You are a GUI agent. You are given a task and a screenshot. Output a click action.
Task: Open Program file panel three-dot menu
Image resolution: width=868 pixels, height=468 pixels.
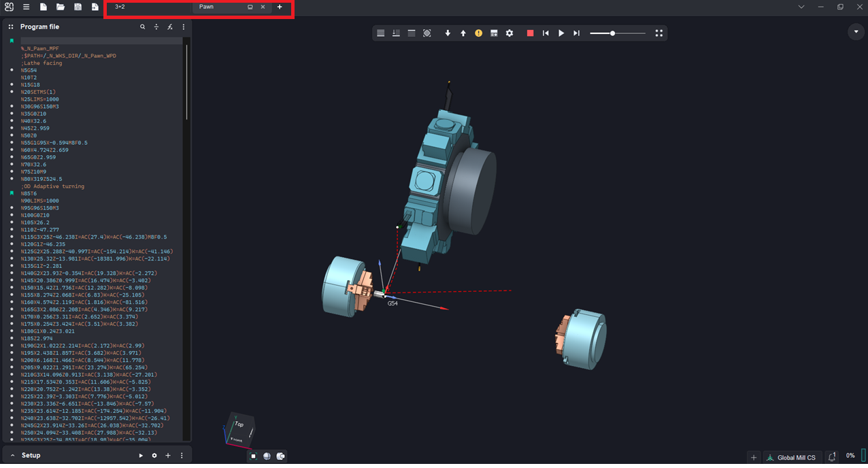click(x=183, y=27)
